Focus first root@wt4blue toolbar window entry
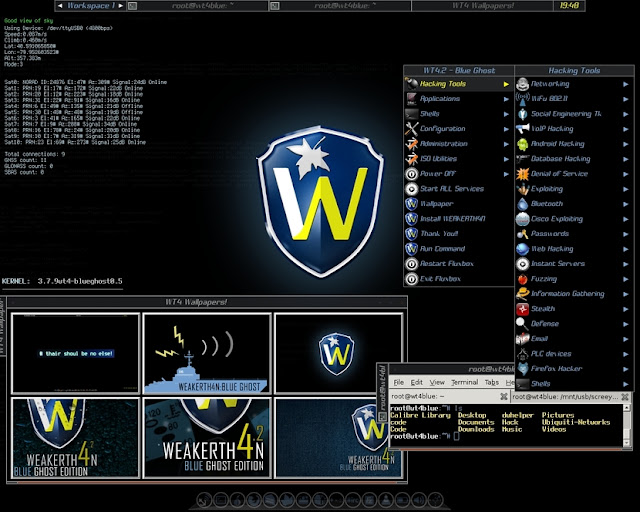This screenshot has width=640, height=512. click(x=197, y=6)
